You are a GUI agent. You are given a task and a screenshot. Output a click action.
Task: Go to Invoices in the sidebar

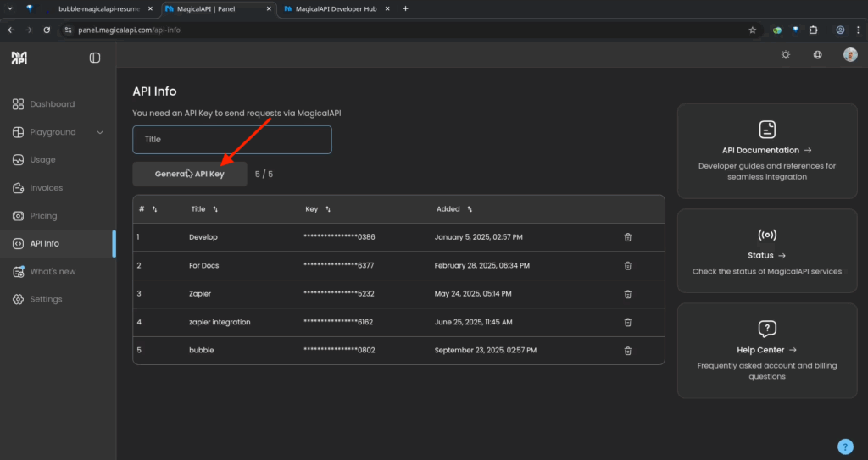(47, 188)
